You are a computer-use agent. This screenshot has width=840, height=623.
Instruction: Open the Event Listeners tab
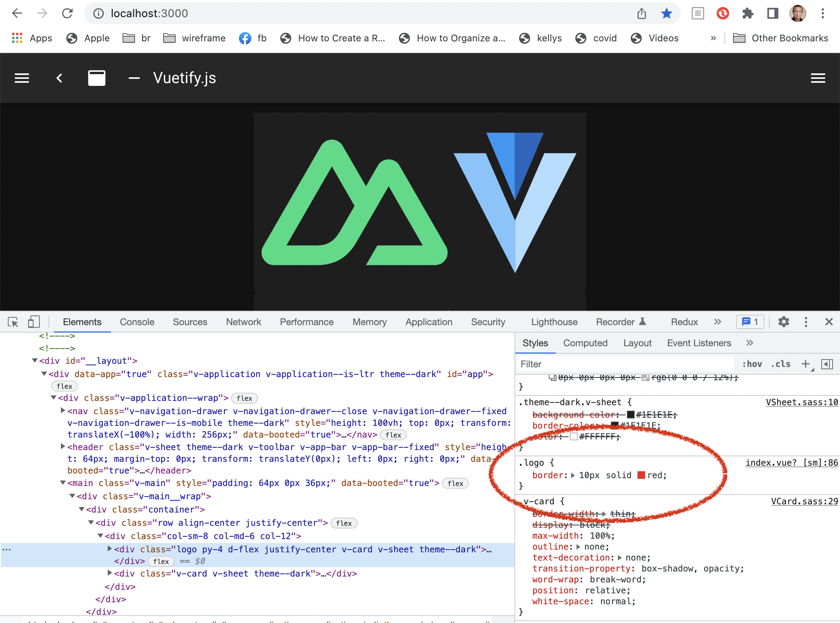(699, 343)
